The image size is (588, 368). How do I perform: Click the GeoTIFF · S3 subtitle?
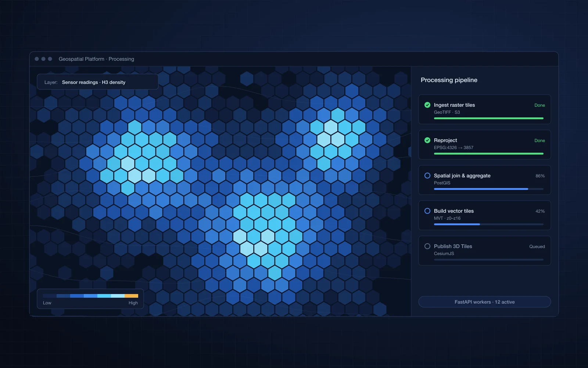(447, 112)
